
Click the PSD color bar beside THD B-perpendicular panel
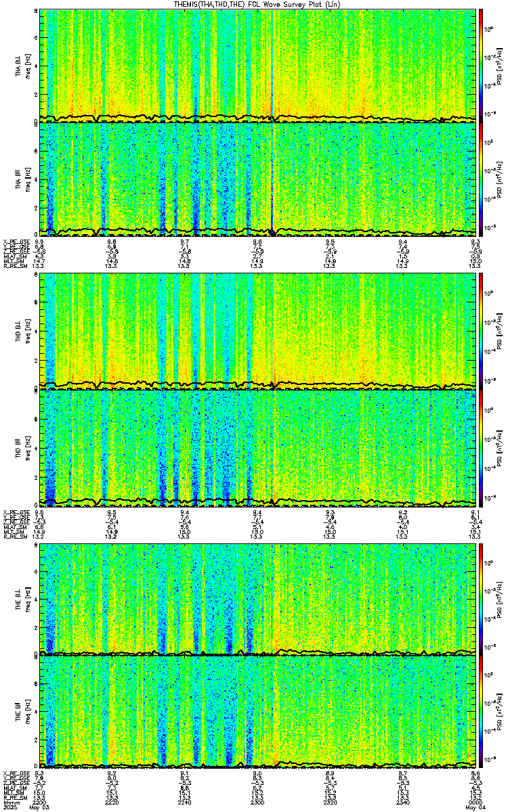tap(481, 332)
